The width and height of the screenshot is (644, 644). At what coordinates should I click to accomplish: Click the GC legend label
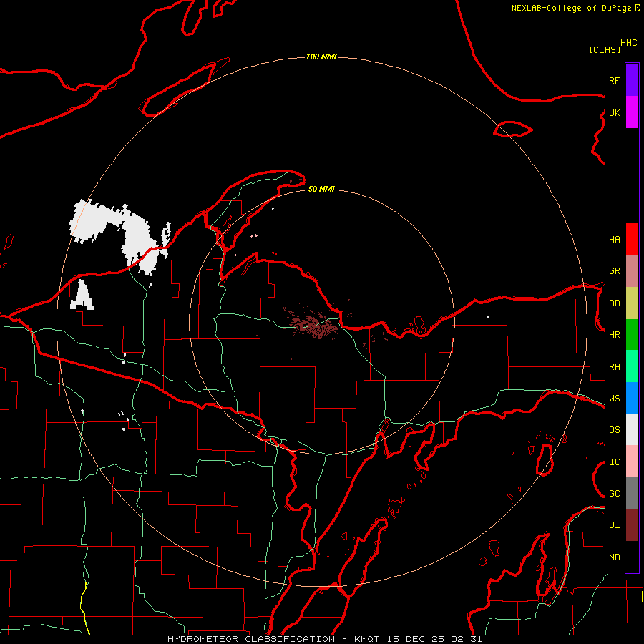click(614, 494)
